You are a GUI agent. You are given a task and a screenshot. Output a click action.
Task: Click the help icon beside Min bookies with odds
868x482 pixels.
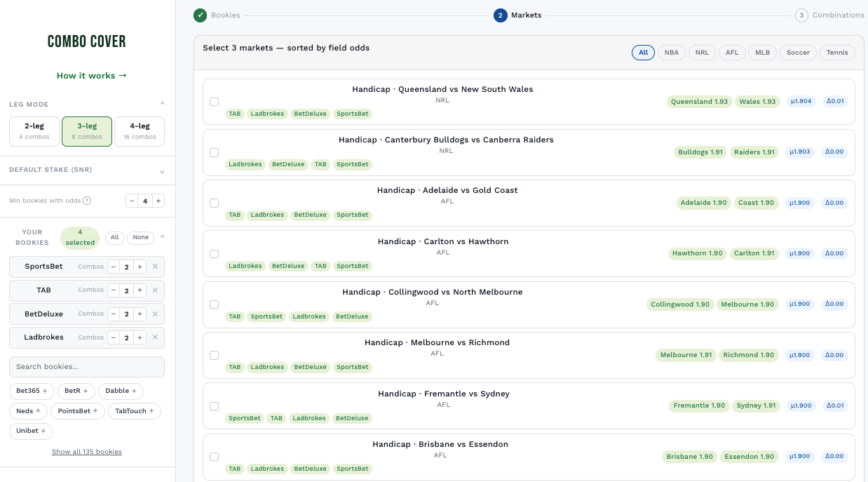click(87, 201)
